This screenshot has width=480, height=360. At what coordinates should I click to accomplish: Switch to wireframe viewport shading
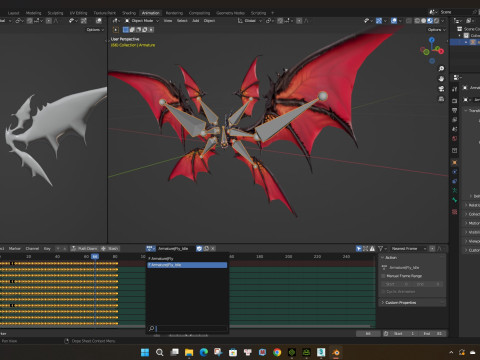coord(417,21)
